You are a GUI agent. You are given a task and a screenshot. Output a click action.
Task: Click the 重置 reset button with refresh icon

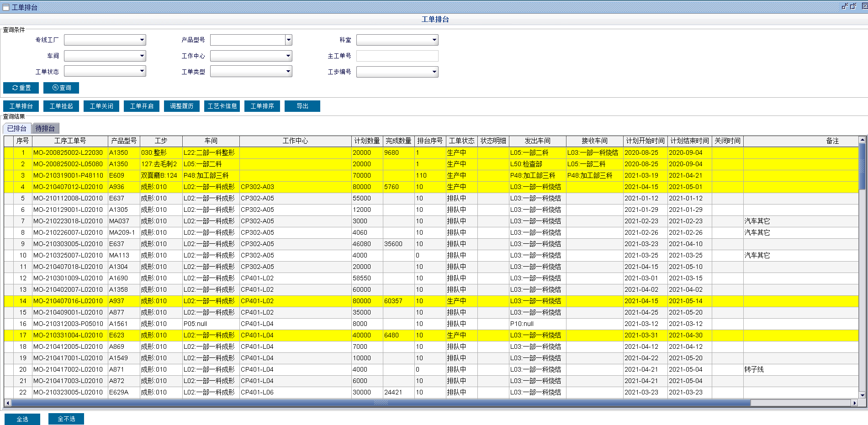point(21,88)
